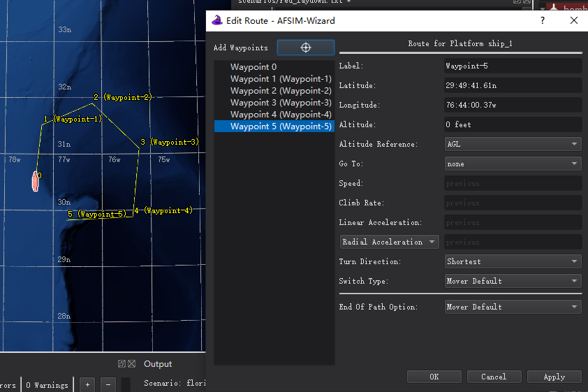The width and height of the screenshot is (588, 392).
Task: Click the plus button in the Output bar
Action: point(87,384)
